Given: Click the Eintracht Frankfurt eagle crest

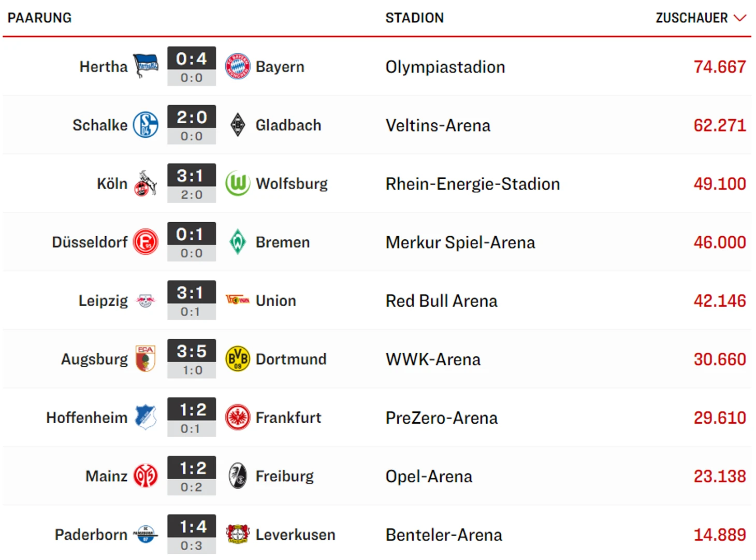Looking at the screenshot, I should 238,418.
